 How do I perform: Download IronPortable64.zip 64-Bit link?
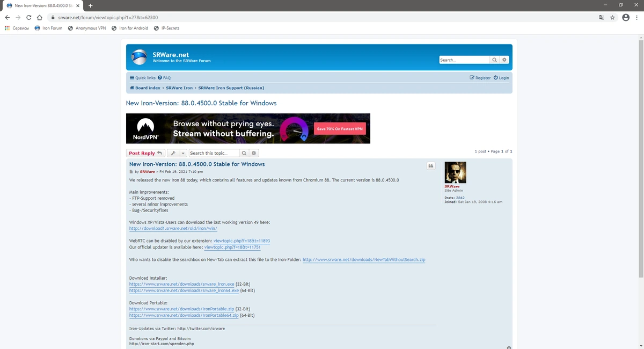point(184,315)
